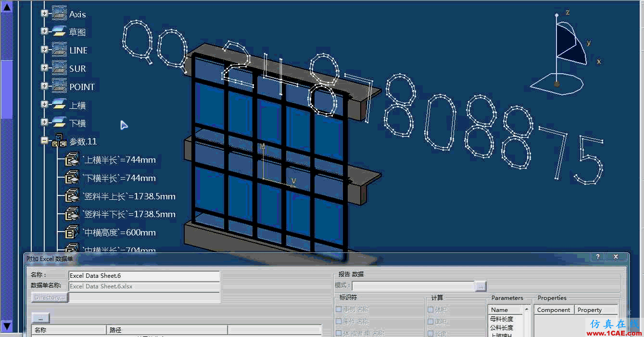Screen dimensions: 644x337
Task: Toggle the 面积 calculation checkbox
Action: [430, 322]
